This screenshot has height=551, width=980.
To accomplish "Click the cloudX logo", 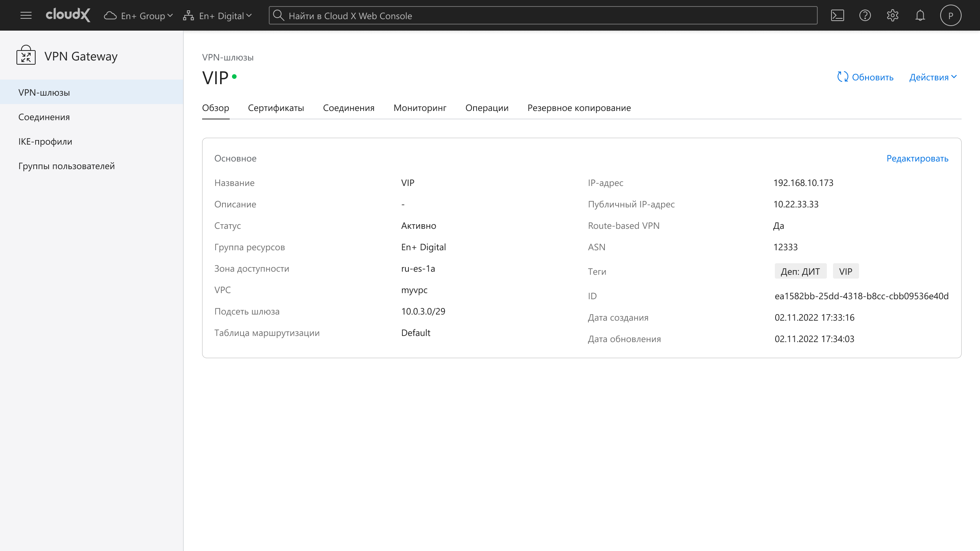I will [68, 15].
